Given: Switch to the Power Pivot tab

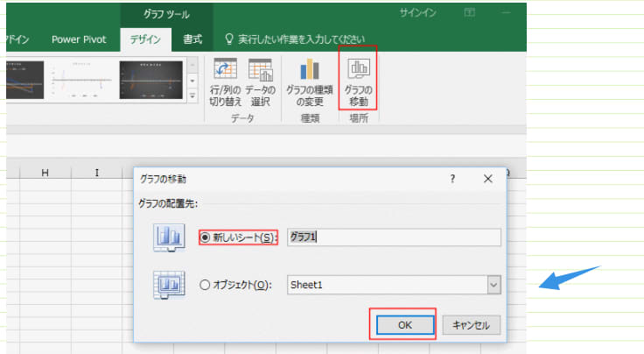Looking at the screenshot, I should pos(79,39).
